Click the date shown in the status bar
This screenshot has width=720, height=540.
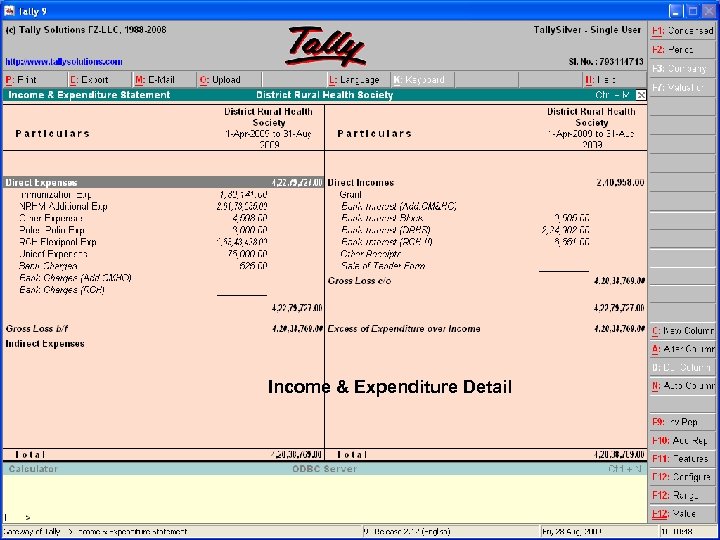[571, 532]
